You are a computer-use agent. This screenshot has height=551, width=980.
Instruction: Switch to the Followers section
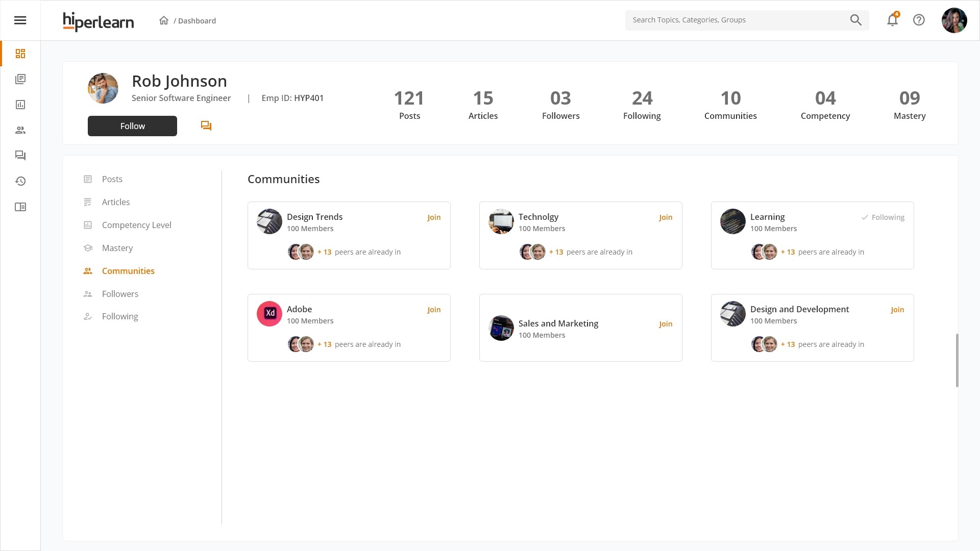120,294
